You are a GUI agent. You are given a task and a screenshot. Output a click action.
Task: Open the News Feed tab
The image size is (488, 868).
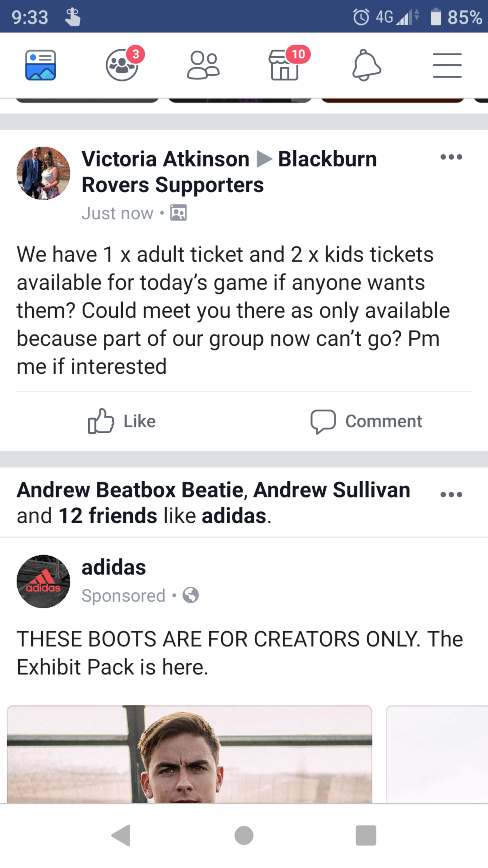(x=41, y=65)
